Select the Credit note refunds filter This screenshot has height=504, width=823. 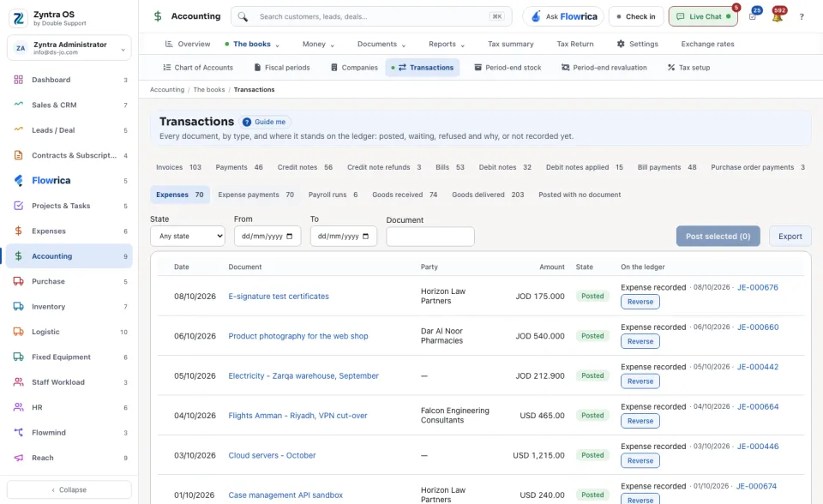point(384,167)
